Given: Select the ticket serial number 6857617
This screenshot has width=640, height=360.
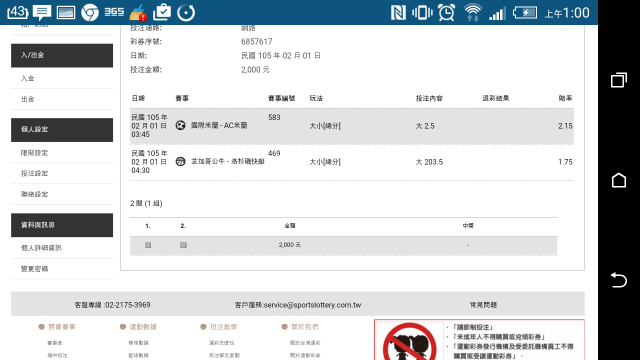Looking at the screenshot, I should click(x=256, y=42).
